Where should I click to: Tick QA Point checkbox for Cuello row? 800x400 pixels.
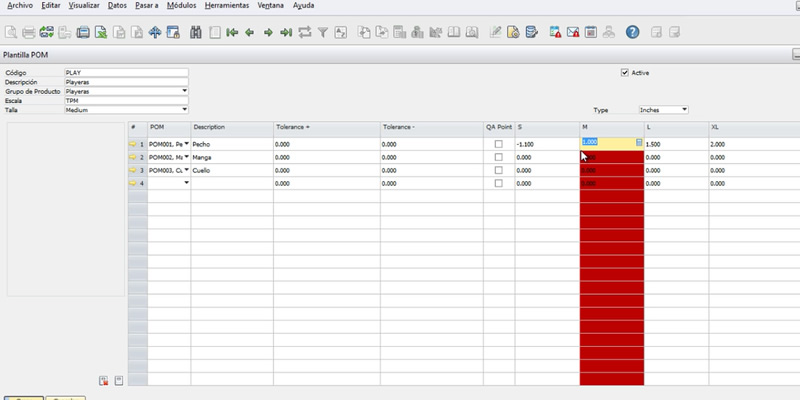pyautogui.click(x=498, y=171)
